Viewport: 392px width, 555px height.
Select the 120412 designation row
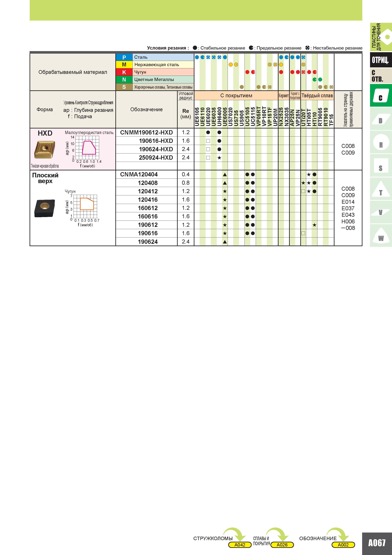[x=148, y=191]
